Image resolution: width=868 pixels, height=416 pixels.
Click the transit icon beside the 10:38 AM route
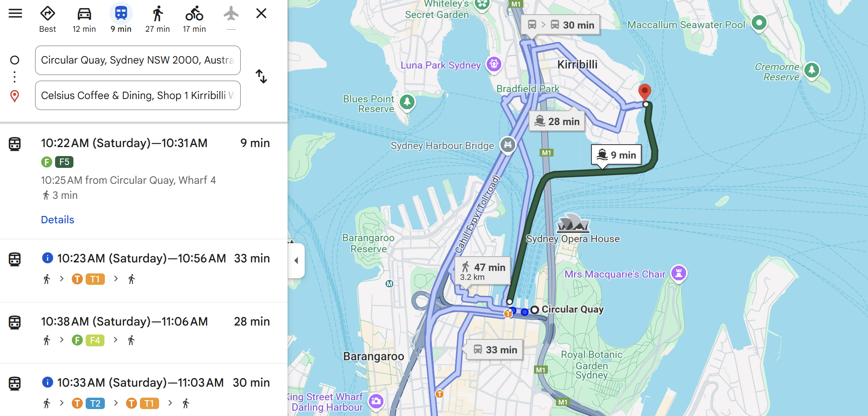[15, 322]
